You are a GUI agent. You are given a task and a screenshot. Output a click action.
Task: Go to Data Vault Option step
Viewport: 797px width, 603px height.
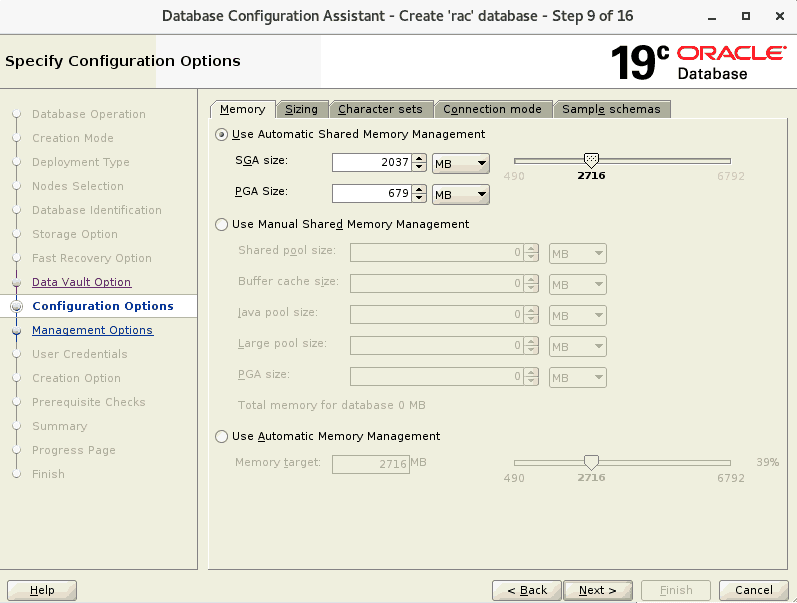tap(81, 282)
